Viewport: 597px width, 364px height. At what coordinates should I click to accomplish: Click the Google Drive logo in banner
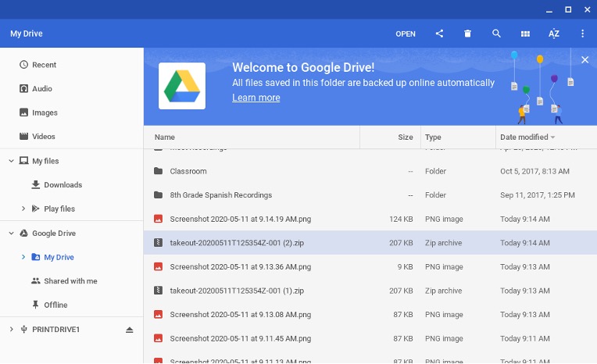182,86
